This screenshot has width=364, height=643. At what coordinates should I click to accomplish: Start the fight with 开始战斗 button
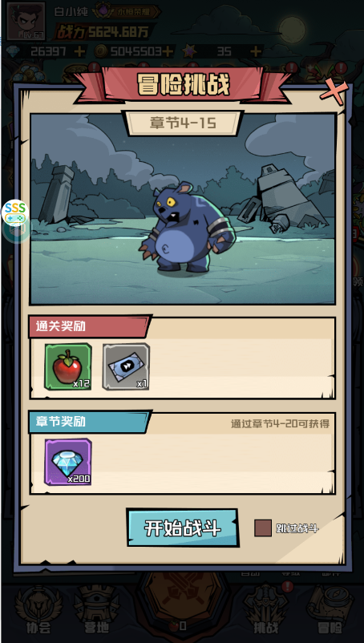point(183,528)
